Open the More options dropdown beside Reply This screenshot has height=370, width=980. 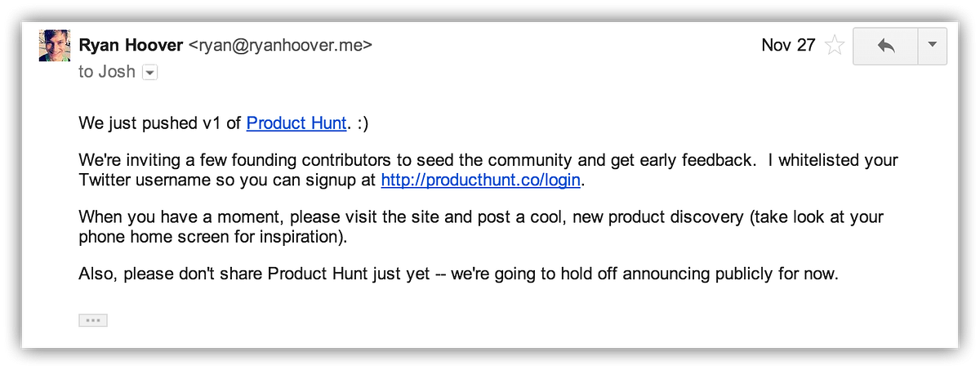point(933,46)
